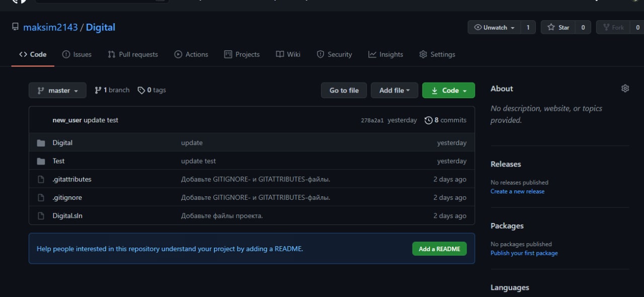This screenshot has width=644, height=297.
Task: Open the .gitattributes row commit message
Action: click(x=256, y=179)
